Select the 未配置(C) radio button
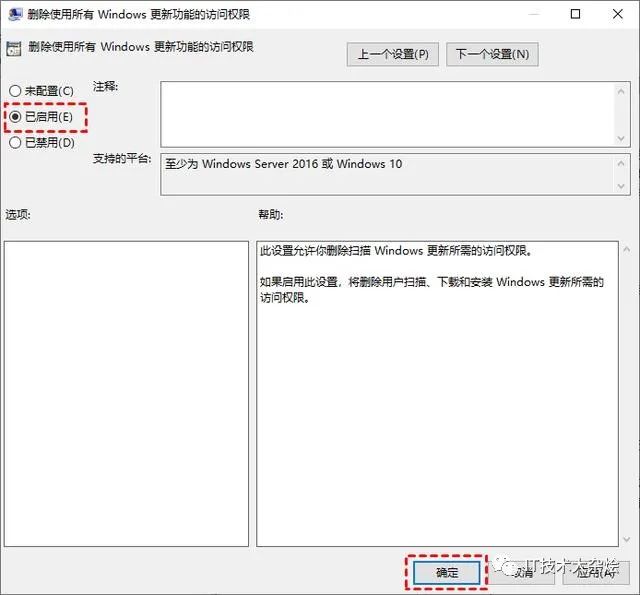 tap(41, 91)
